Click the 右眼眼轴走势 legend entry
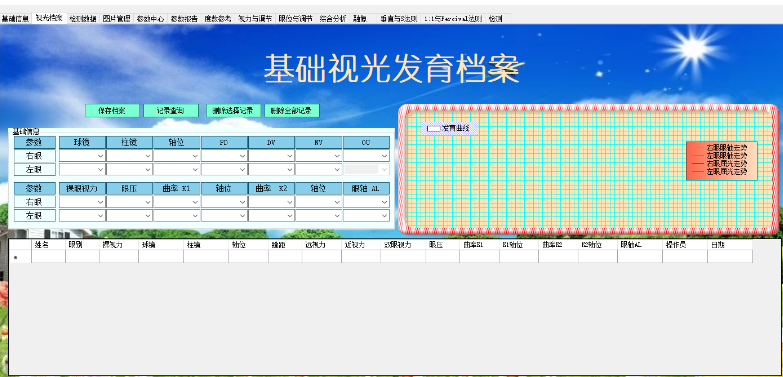Viewport: 783px width, 377px height. [727, 148]
